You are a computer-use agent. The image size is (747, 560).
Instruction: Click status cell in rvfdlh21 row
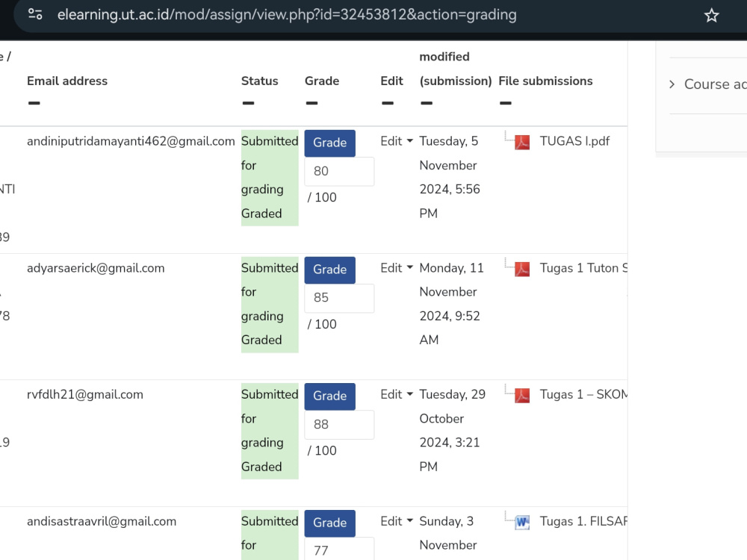270,431
